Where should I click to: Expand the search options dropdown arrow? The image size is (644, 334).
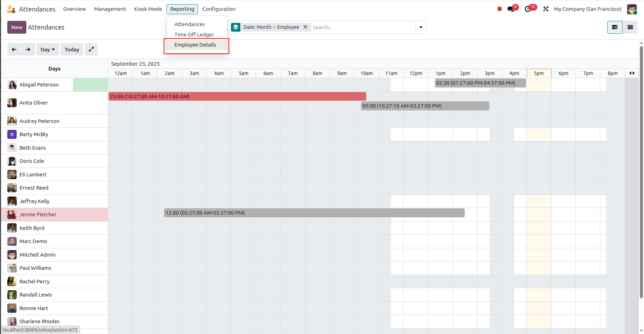[x=421, y=27]
